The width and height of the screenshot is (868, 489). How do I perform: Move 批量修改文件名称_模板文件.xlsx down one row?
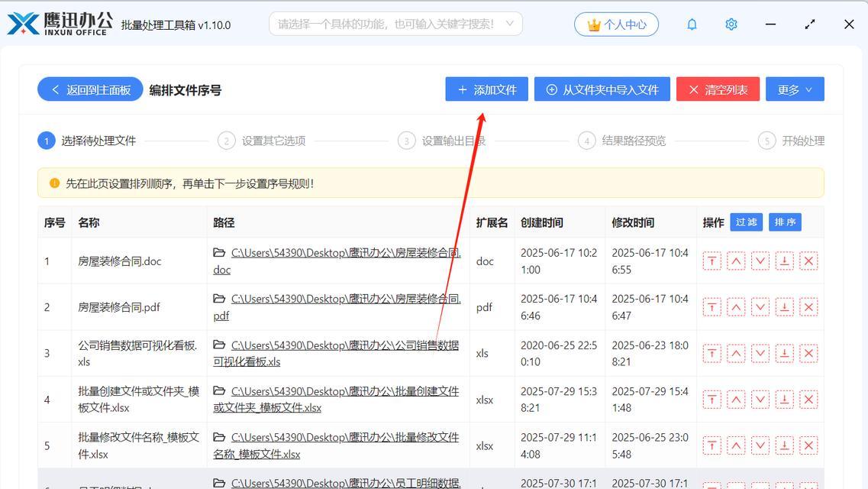(x=760, y=445)
